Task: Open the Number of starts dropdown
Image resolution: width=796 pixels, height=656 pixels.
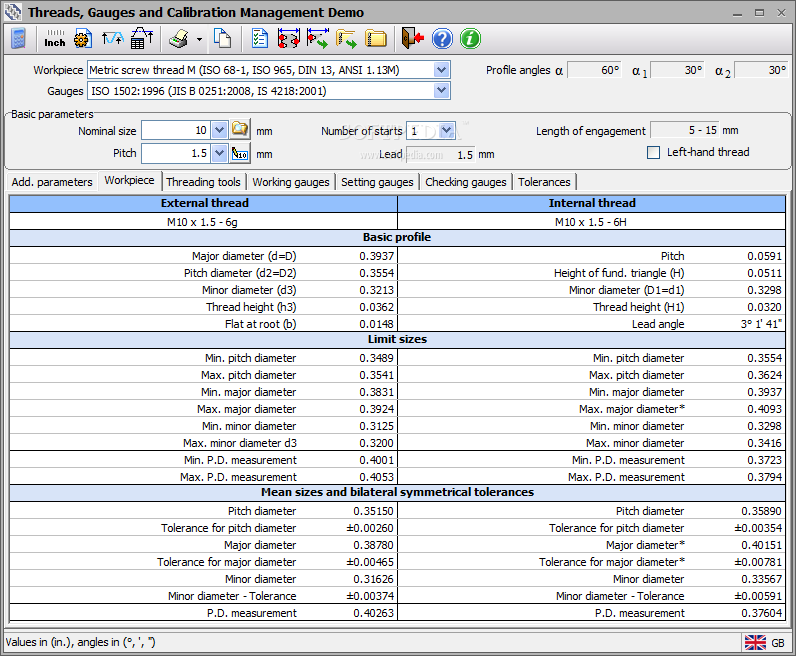Action: pyautogui.click(x=447, y=130)
